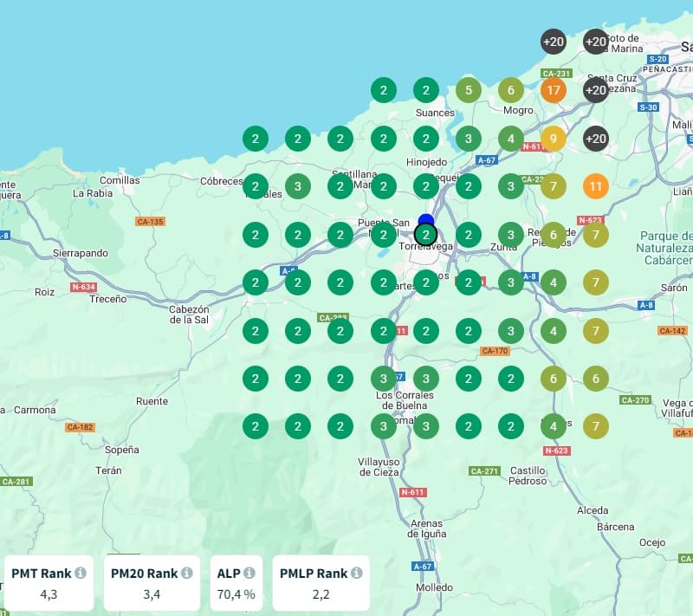
Task: Select the +20 marker beside the 9 marker
Action: [596, 139]
